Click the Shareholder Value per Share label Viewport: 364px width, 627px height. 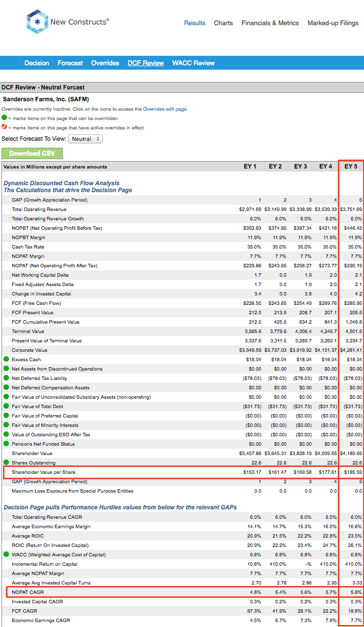click(x=44, y=472)
